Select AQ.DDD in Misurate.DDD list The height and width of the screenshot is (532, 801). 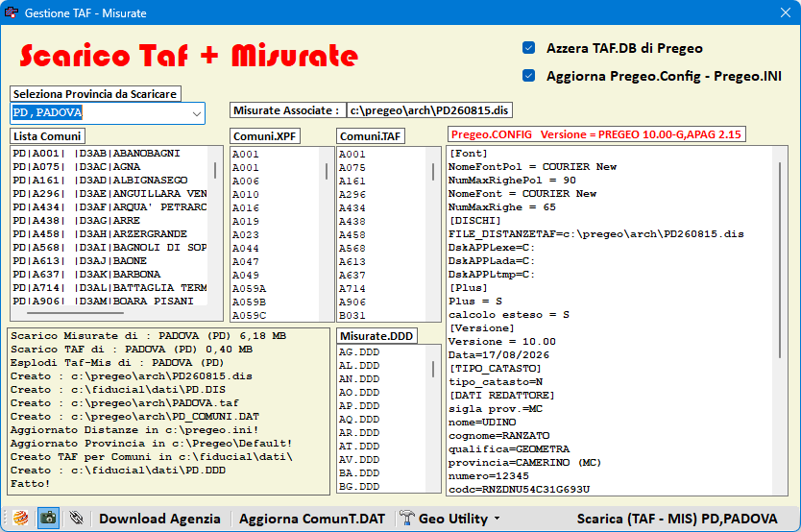coord(382,420)
